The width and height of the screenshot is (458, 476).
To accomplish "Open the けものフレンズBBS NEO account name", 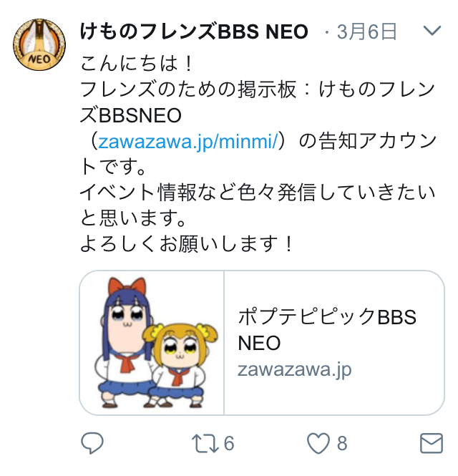I will [194, 31].
